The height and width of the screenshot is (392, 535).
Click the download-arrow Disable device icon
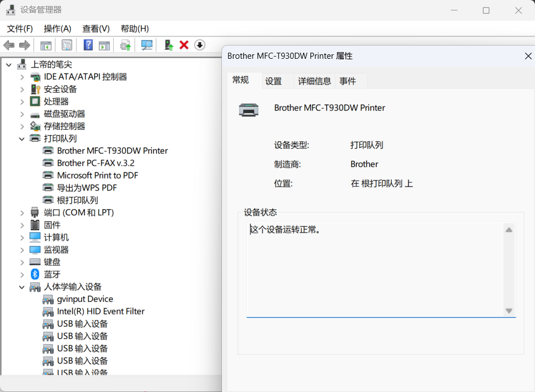click(199, 45)
